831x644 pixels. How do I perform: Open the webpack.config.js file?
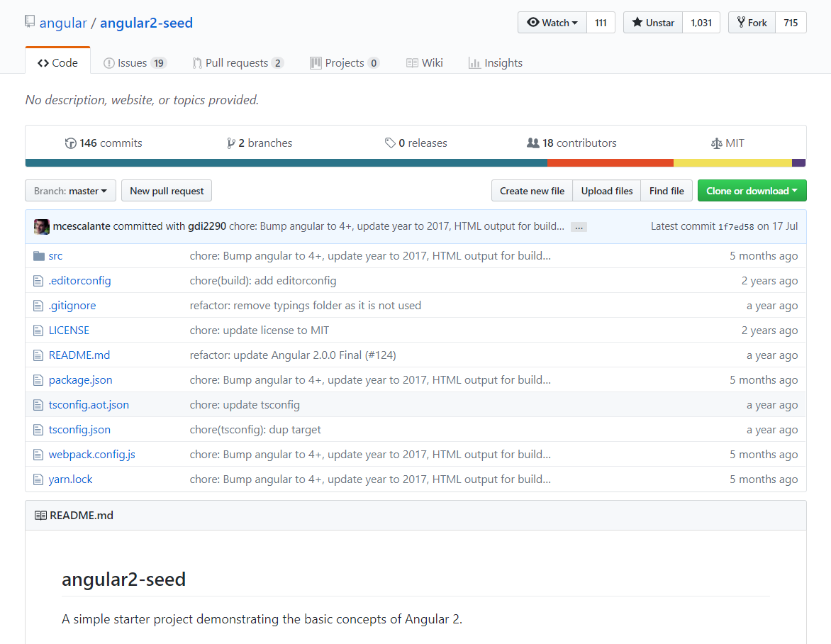92,455
